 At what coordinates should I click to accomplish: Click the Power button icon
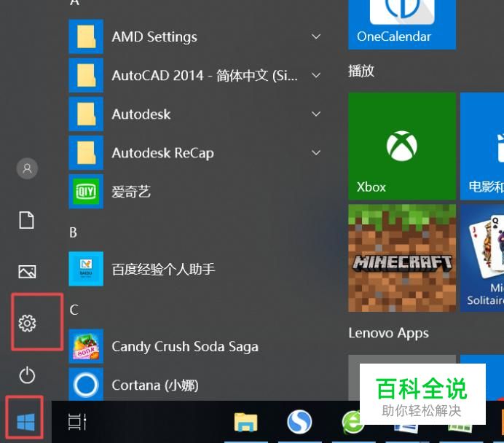(x=27, y=375)
